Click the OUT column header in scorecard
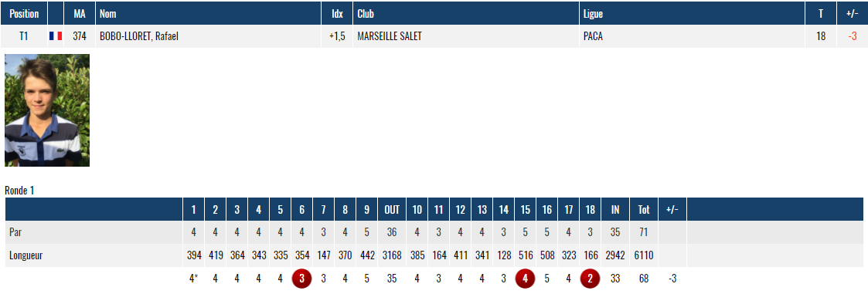Image resolution: width=868 pixels, height=294 pixels. tap(392, 209)
